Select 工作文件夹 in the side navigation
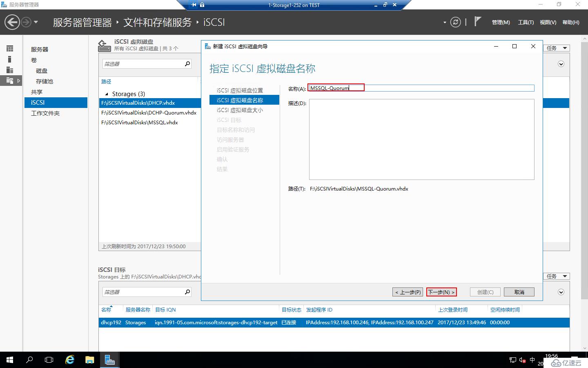This screenshot has width=588, height=368. [x=45, y=113]
